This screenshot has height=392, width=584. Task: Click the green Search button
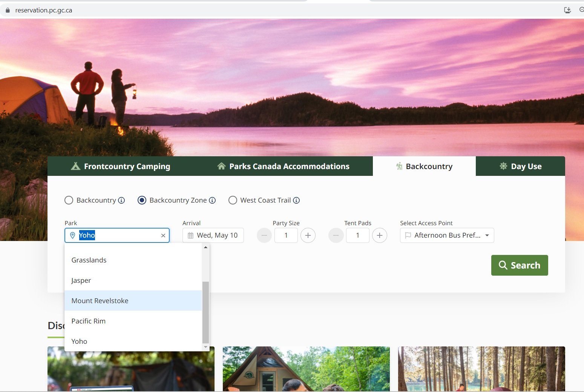pos(520,265)
